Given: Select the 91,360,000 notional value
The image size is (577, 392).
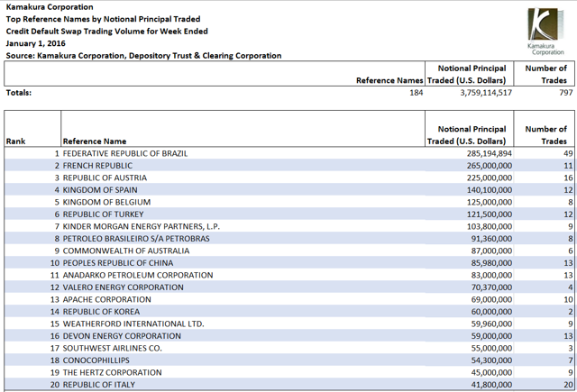Looking at the screenshot, I should 491,238.
